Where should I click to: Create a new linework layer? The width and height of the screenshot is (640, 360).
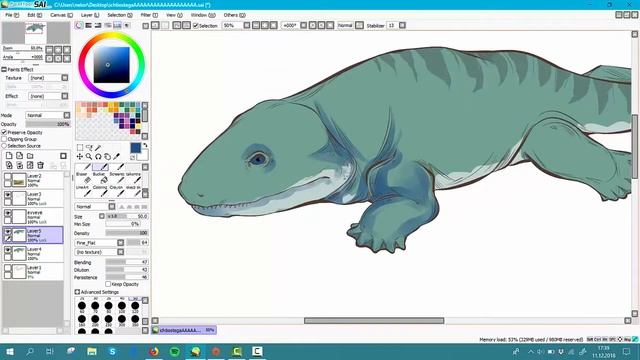pyautogui.click(x=20, y=156)
